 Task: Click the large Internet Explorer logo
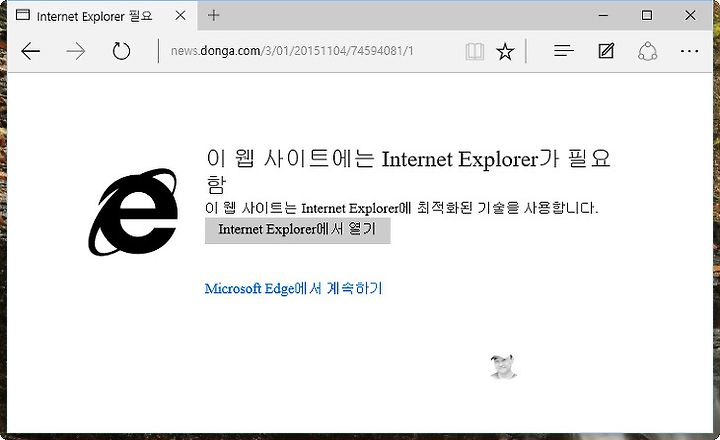(x=133, y=212)
